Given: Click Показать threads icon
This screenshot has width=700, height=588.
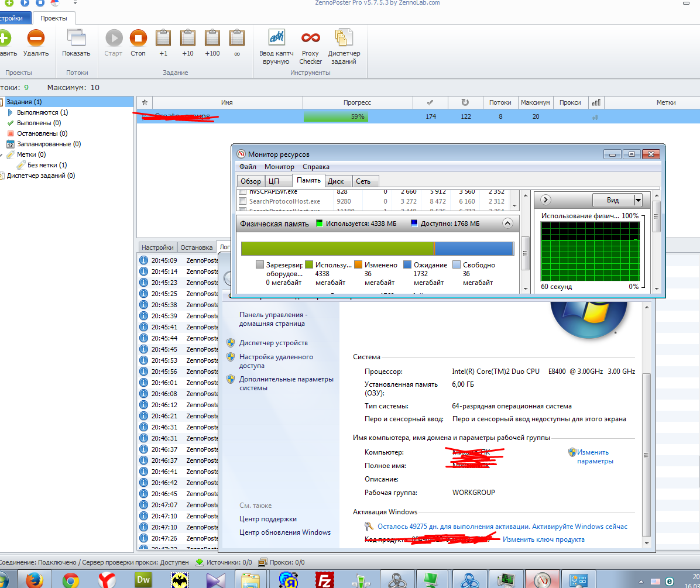Looking at the screenshot, I should coord(76,43).
